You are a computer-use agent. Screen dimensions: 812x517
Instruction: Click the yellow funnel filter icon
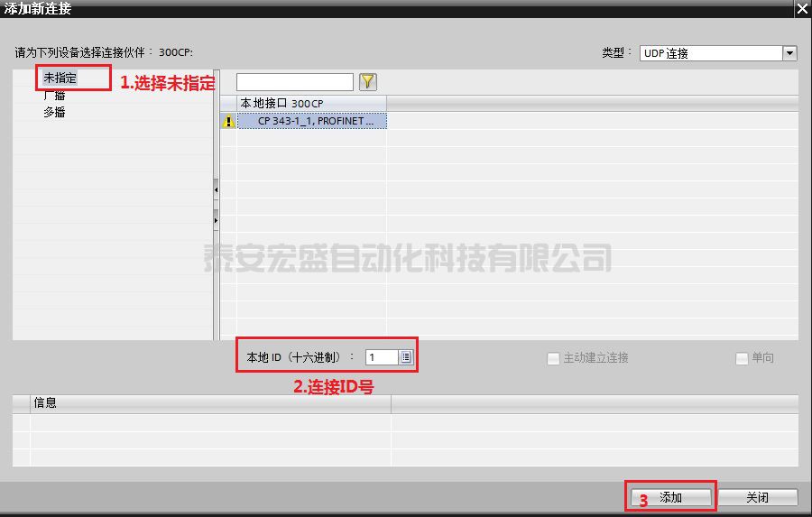pos(367,82)
